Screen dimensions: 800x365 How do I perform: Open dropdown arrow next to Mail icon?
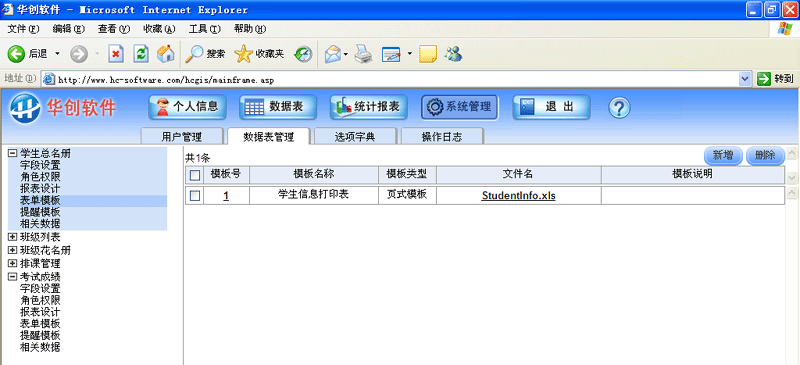click(x=345, y=54)
